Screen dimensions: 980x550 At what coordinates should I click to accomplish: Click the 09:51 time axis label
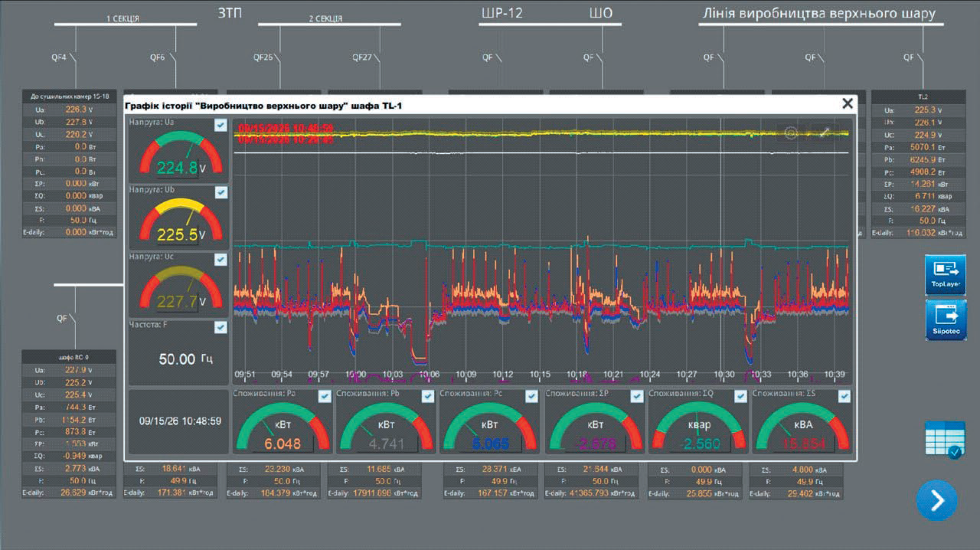[245, 375]
